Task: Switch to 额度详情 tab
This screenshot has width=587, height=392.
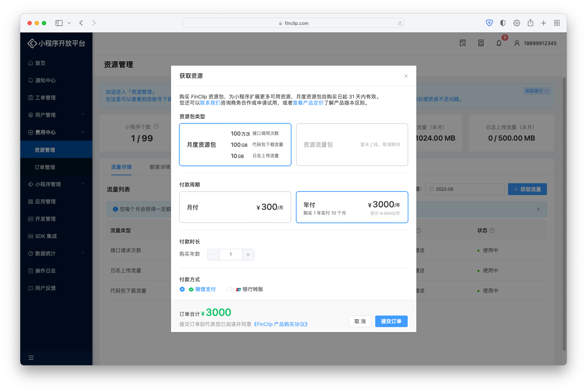Action: [160, 167]
